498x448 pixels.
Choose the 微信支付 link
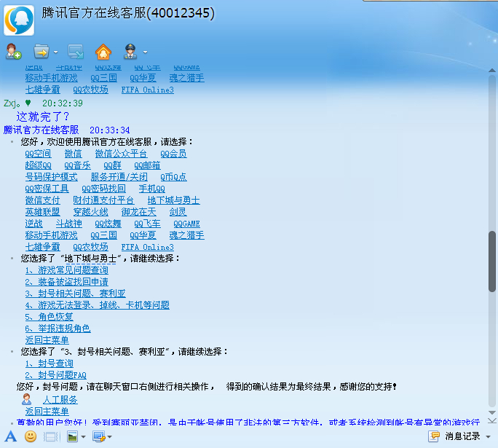(x=42, y=200)
